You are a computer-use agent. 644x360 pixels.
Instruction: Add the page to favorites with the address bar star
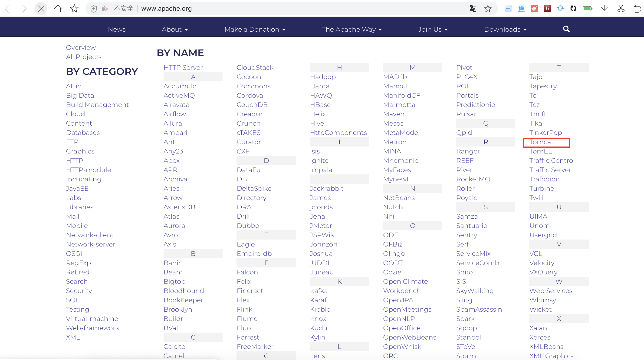pos(488,9)
